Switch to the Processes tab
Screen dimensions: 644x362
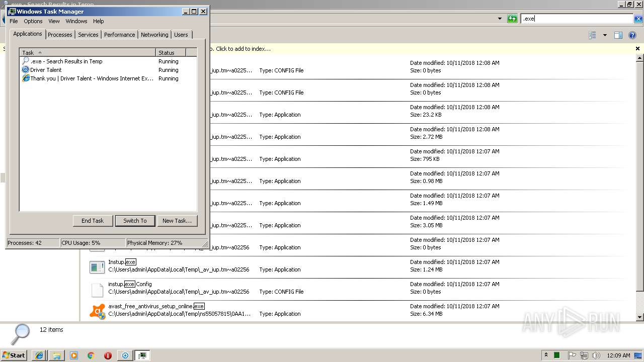tap(60, 35)
